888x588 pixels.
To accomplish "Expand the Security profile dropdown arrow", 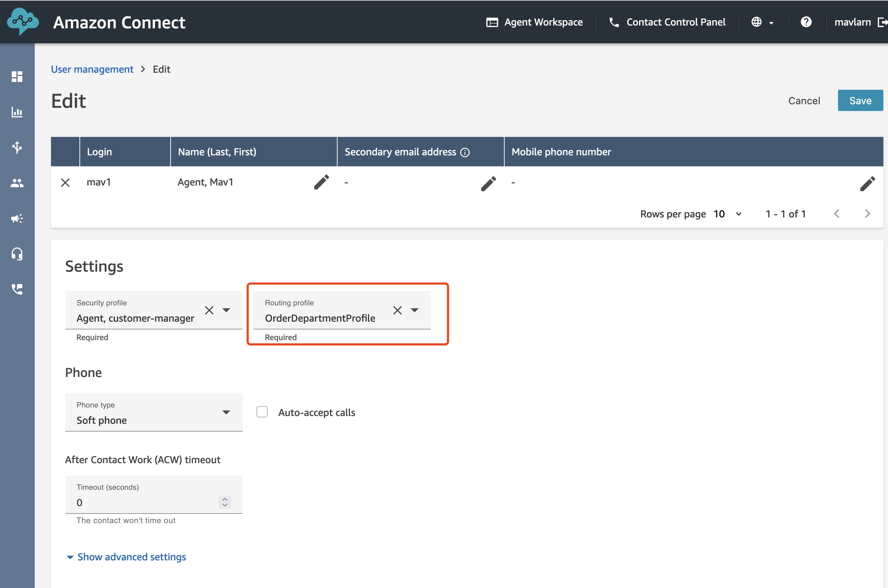I will coord(226,310).
